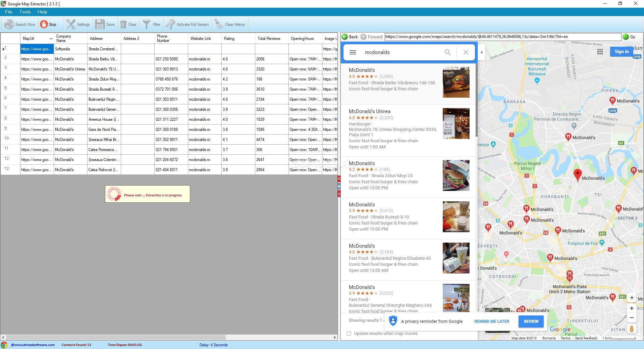Click phone number 021 230 5080

pos(171,59)
